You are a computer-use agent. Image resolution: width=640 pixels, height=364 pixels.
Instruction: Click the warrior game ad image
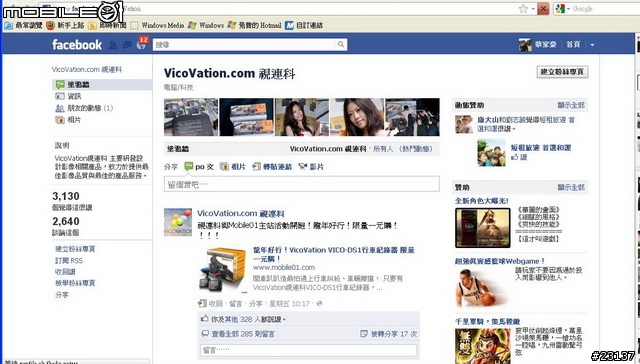click(x=483, y=228)
